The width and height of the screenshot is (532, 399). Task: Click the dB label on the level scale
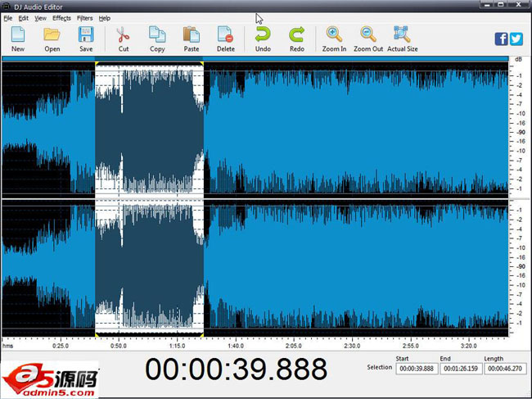click(x=518, y=60)
